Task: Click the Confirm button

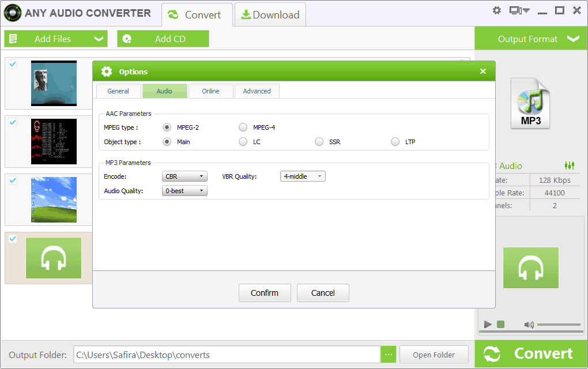Action: [265, 293]
